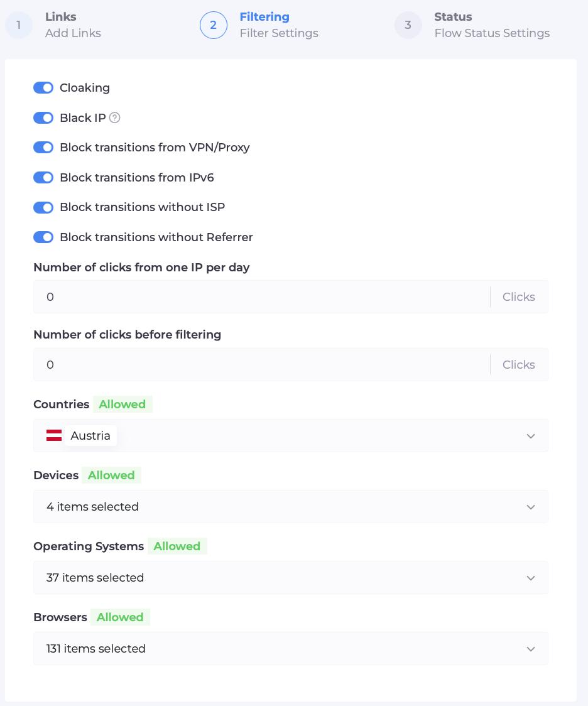This screenshot has height=706, width=588.
Task: Toggle the Cloaking switch
Action: click(44, 88)
